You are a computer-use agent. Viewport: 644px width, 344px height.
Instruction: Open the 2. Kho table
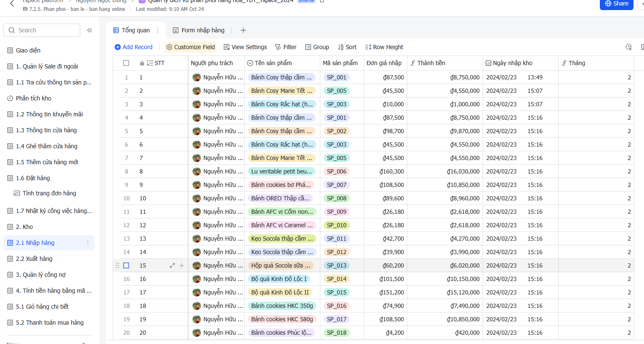click(x=49, y=227)
